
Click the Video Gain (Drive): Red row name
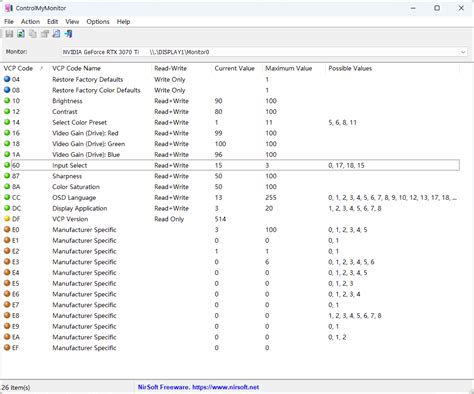point(85,133)
